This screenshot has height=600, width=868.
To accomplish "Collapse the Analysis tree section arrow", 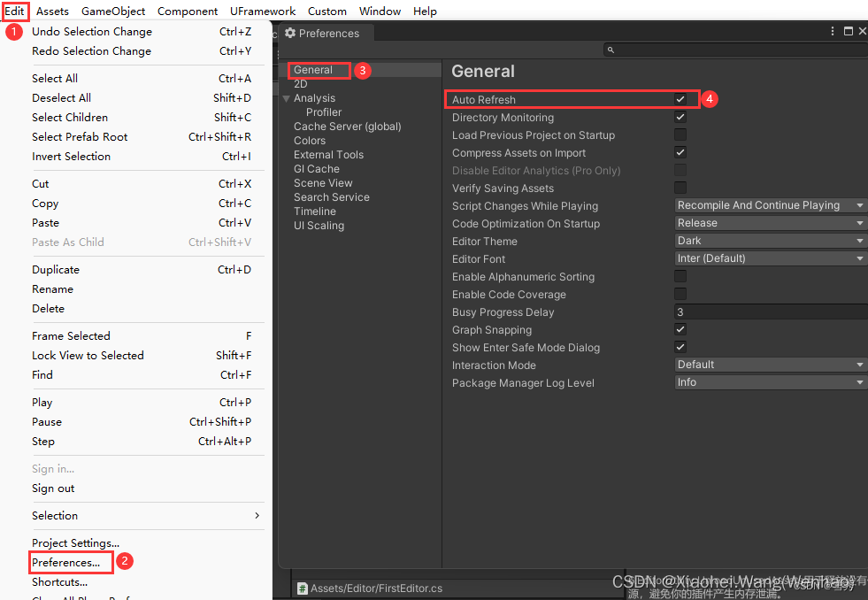I will [286, 98].
